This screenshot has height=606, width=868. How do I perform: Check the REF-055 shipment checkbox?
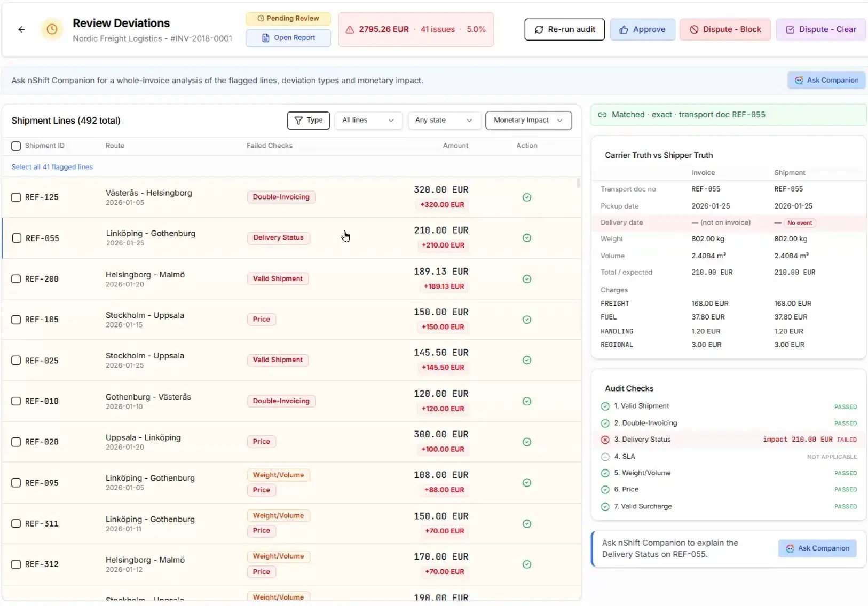click(x=17, y=238)
